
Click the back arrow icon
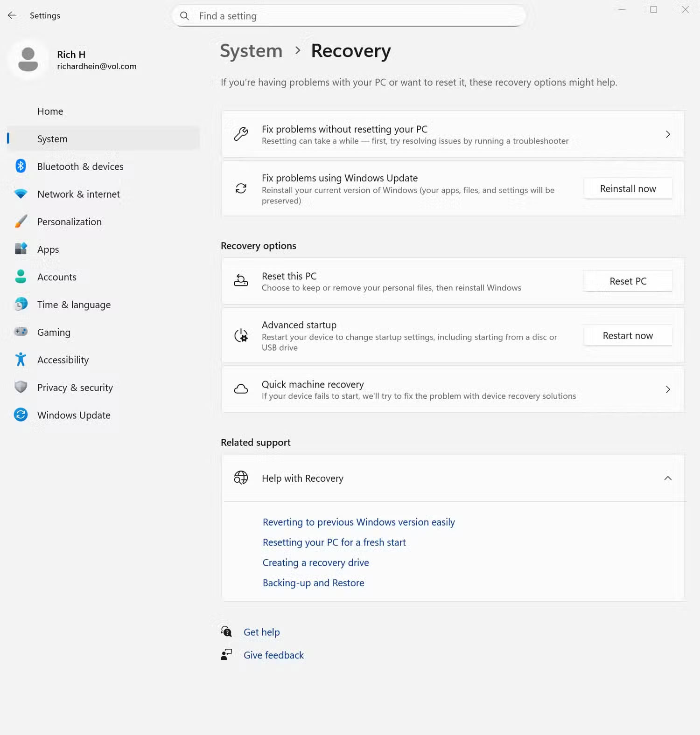point(12,15)
